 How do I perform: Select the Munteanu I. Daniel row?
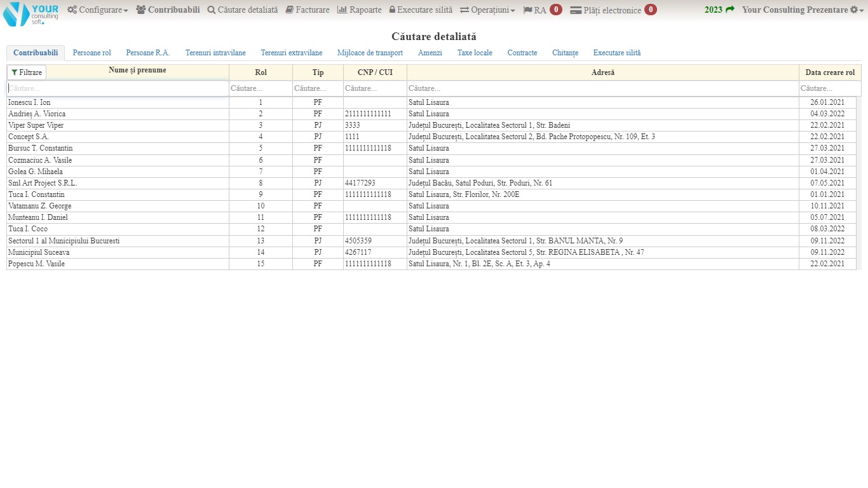(431, 217)
